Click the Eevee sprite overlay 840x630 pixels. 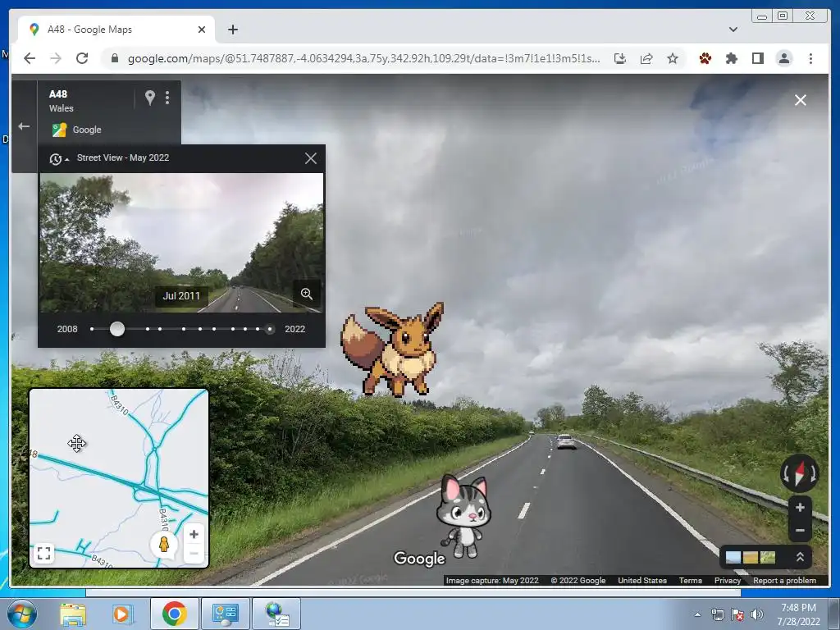click(x=393, y=349)
